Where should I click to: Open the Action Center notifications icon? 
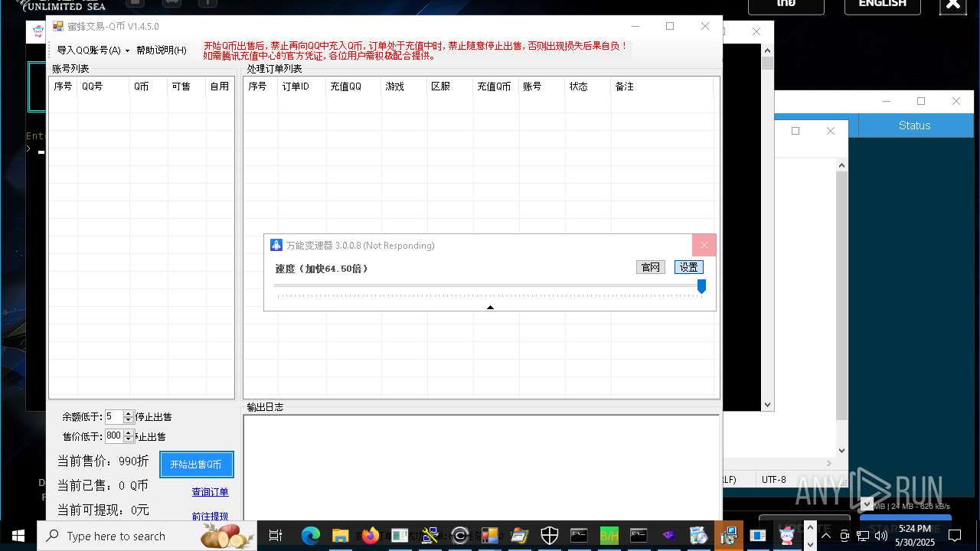(x=955, y=536)
